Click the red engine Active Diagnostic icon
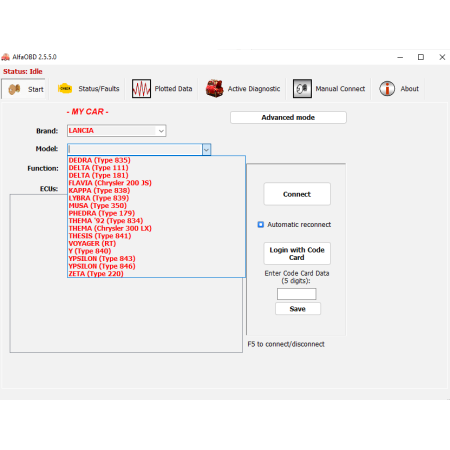 pos(215,89)
